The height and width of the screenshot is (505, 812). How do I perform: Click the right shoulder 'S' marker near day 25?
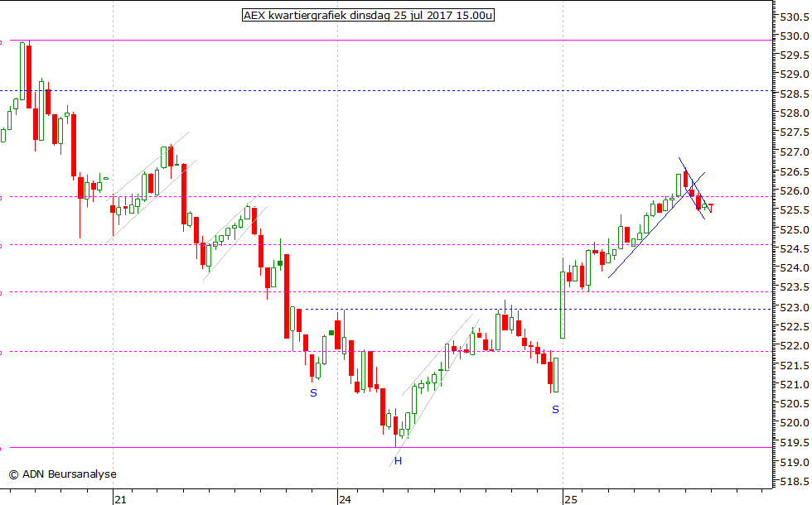click(556, 410)
